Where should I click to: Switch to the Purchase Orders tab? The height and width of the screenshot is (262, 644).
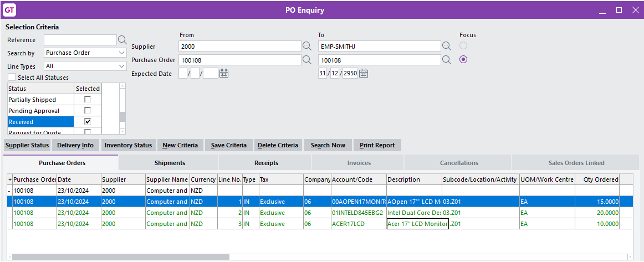[x=62, y=163]
